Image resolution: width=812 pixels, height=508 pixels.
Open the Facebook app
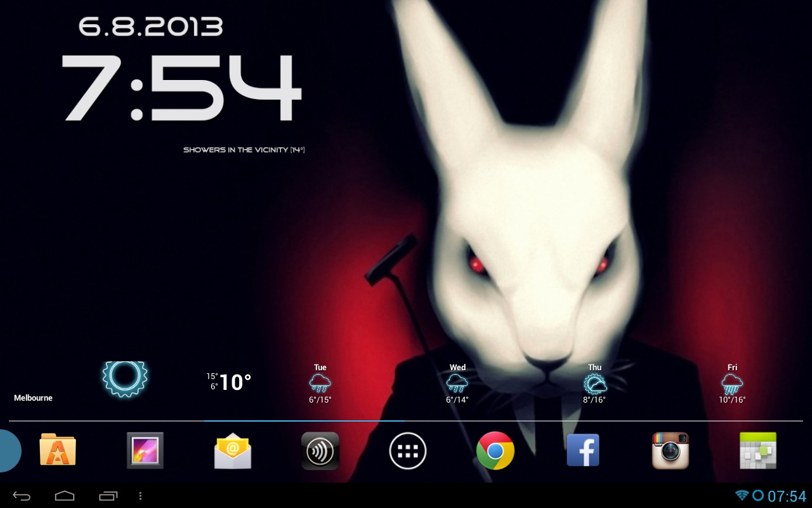pyautogui.click(x=583, y=450)
